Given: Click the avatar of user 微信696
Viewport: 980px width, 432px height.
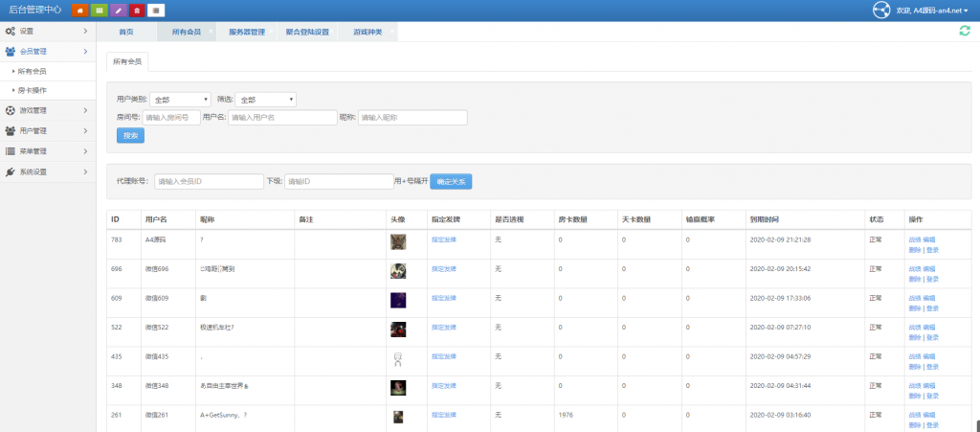Looking at the screenshot, I should click(398, 271).
